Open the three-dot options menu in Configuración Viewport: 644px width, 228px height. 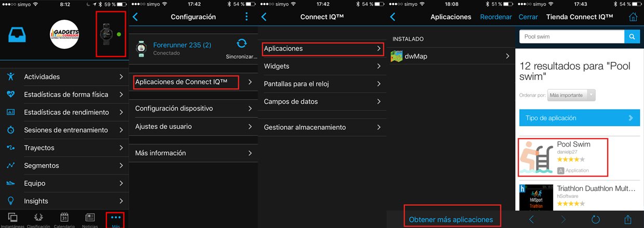246,17
